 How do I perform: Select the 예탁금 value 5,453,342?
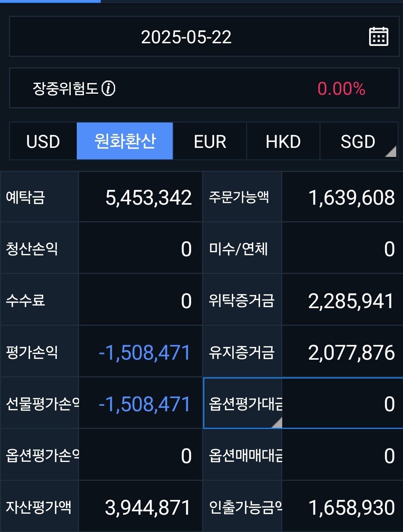(x=148, y=198)
